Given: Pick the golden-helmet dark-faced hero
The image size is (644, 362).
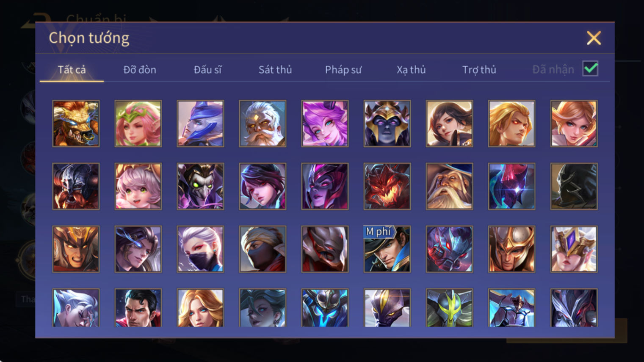Looking at the screenshot, I should 387,123.
